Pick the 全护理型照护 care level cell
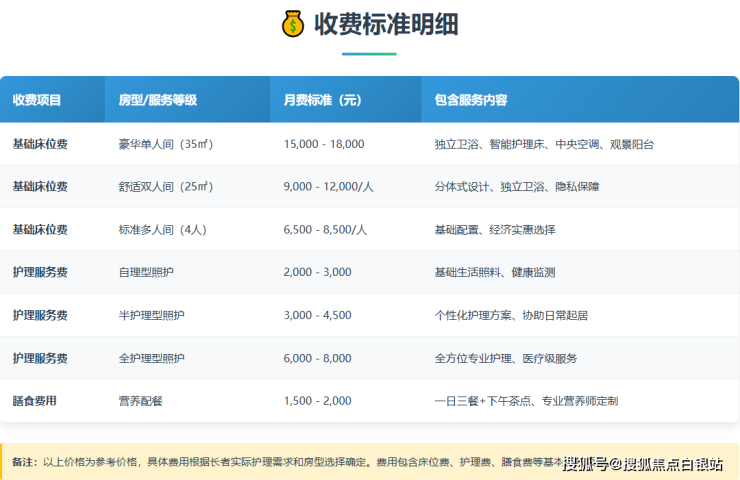 click(x=151, y=358)
